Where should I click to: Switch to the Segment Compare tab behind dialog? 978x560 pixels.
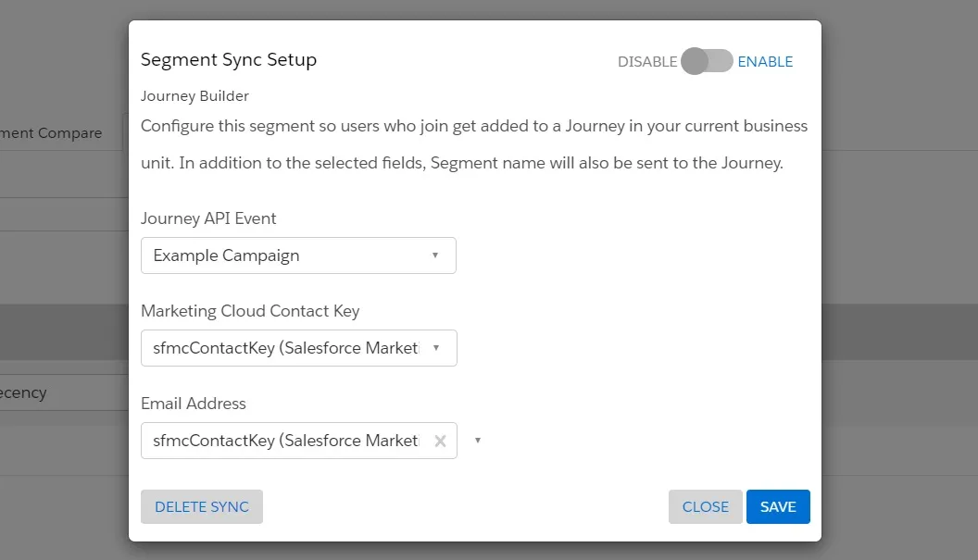coord(51,133)
